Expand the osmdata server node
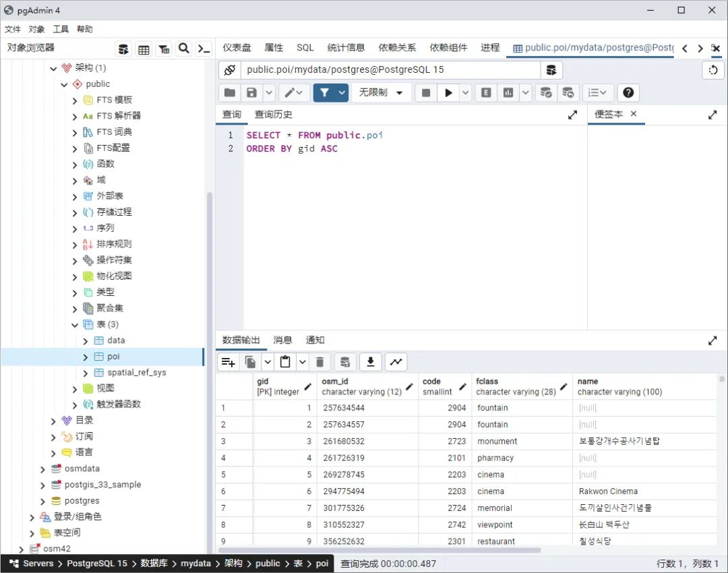Image resolution: width=728 pixels, height=573 pixels. pyautogui.click(x=42, y=468)
